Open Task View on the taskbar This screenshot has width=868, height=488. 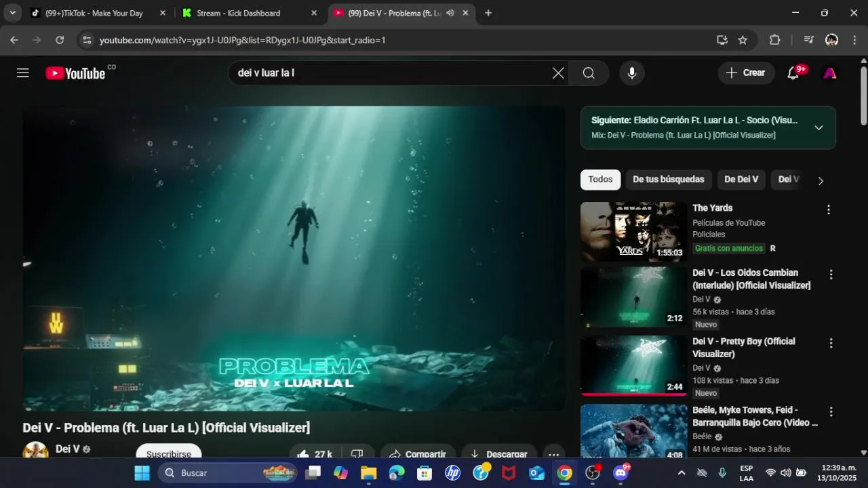tap(313, 472)
